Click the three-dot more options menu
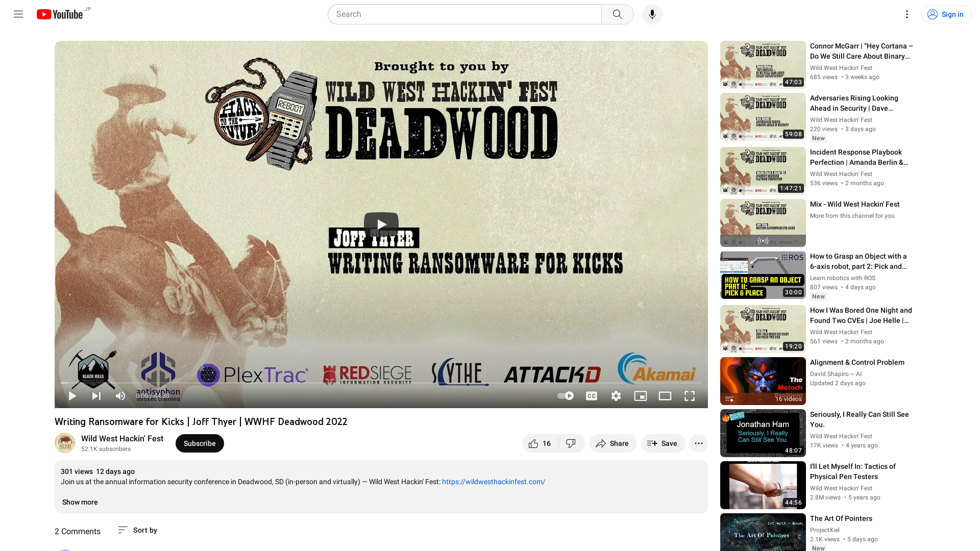Image resolution: width=980 pixels, height=551 pixels. pos(699,443)
